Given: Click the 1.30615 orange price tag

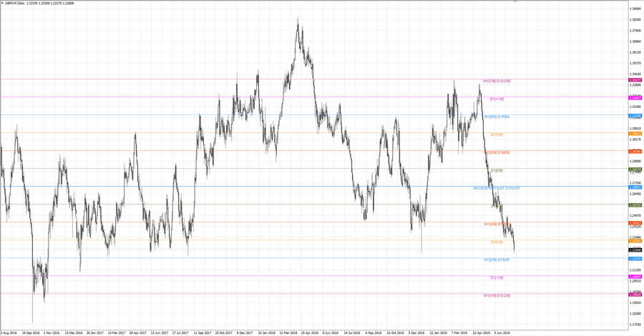Looking at the screenshot, I should 635,134.
